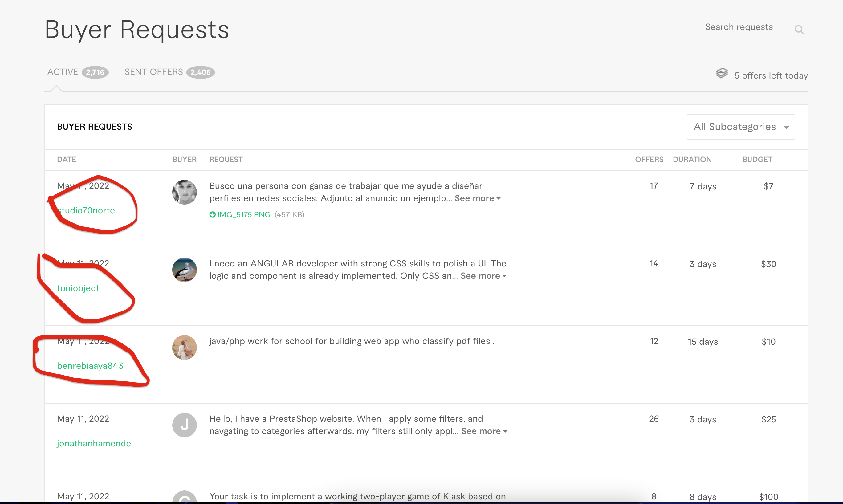The width and height of the screenshot is (843, 504).
Task: Click the offers-left stack icon
Action: pos(722,73)
